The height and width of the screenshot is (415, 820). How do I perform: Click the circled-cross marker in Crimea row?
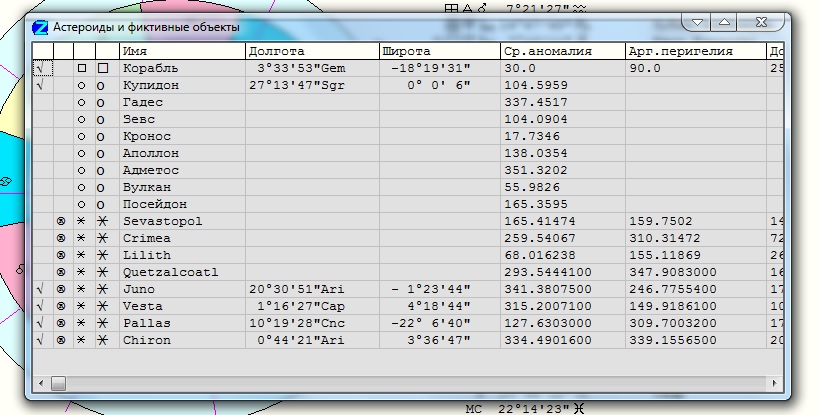[62, 238]
